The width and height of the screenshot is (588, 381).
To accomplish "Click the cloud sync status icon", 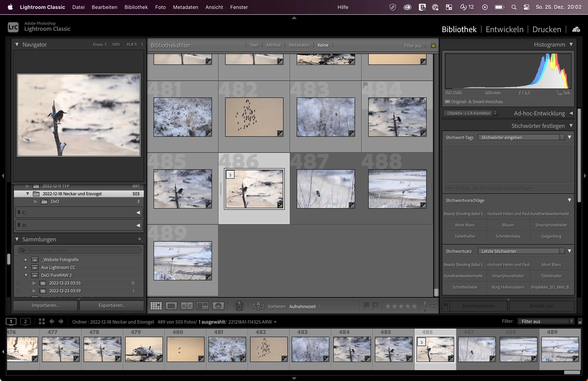I will [576, 29].
